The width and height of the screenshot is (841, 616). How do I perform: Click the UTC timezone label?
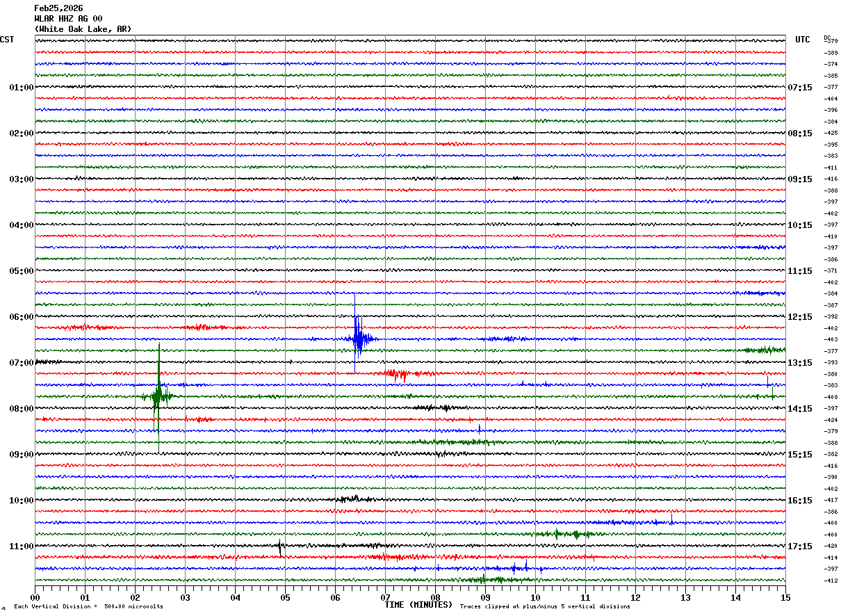click(803, 40)
